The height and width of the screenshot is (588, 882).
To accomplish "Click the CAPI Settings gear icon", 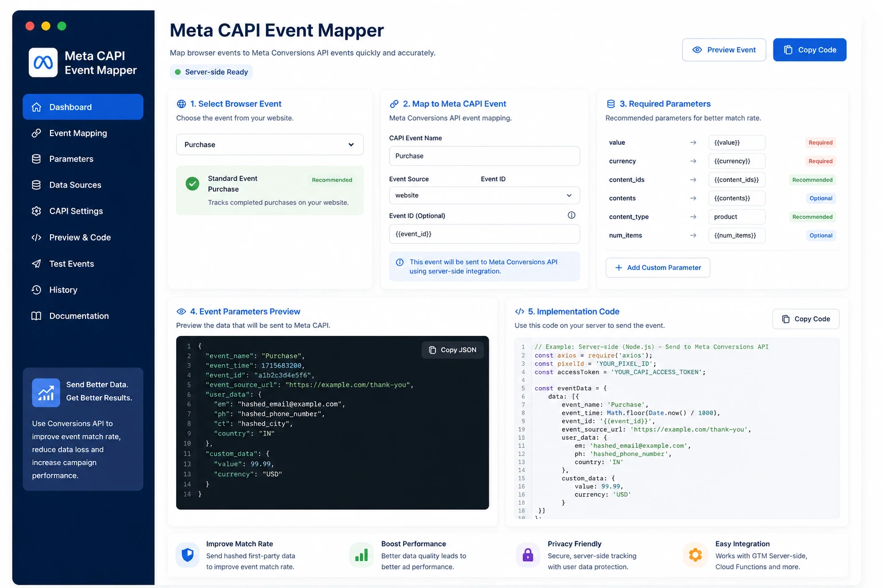I will click(36, 211).
